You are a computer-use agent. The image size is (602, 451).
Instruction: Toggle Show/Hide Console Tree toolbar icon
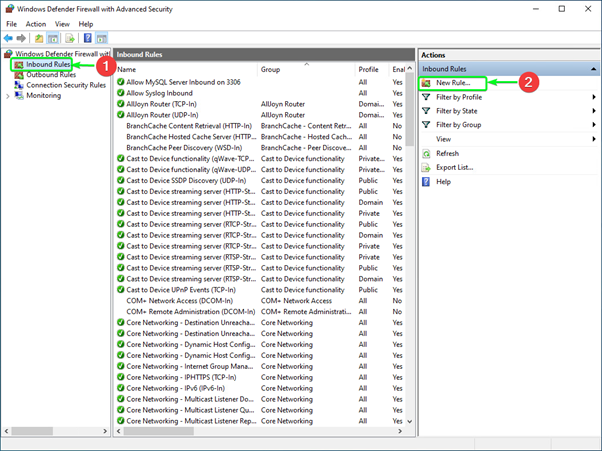click(53, 38)
